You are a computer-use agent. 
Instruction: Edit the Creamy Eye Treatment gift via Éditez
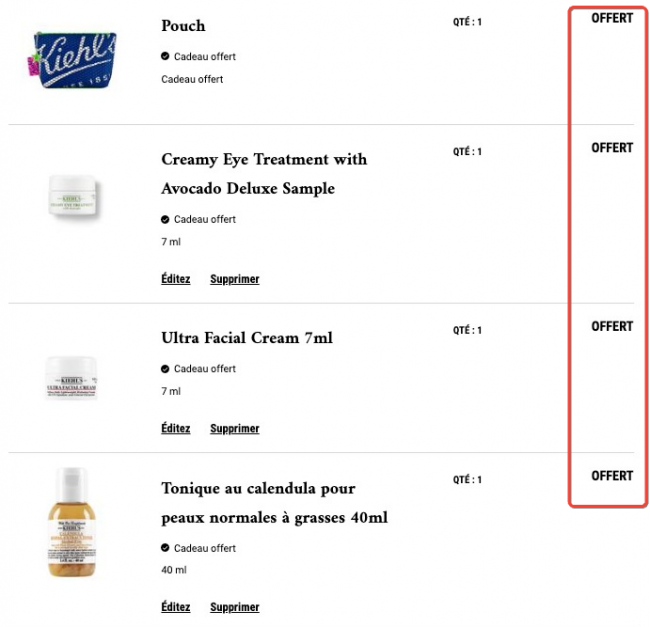(176, 279)
